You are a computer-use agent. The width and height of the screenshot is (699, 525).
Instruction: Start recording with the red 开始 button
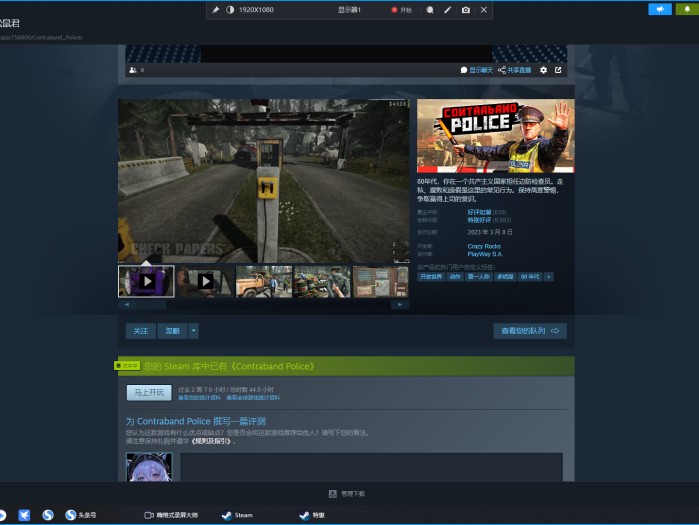(x=402, y=10)
